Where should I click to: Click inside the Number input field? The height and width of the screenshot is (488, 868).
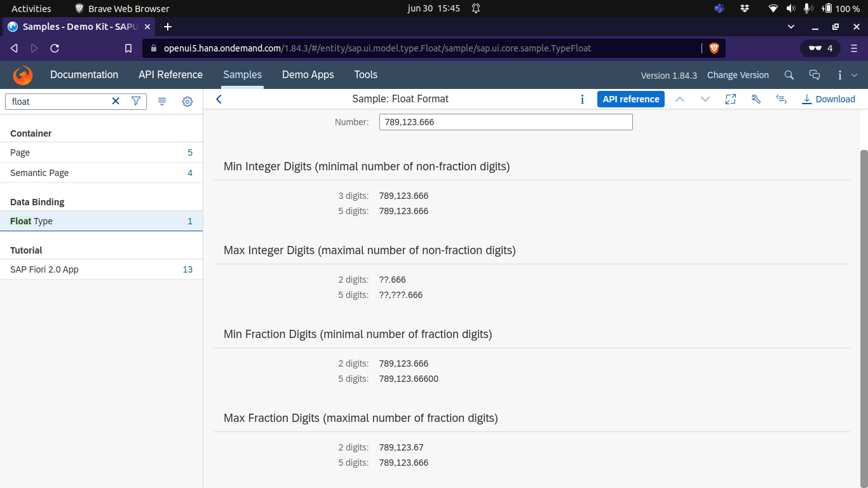[505, 121]
